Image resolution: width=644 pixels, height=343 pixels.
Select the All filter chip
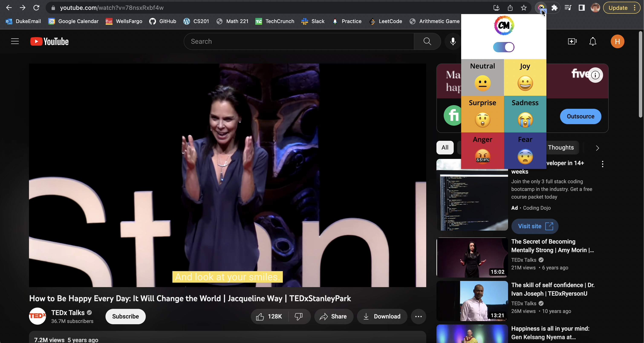(x=445, y=148)
